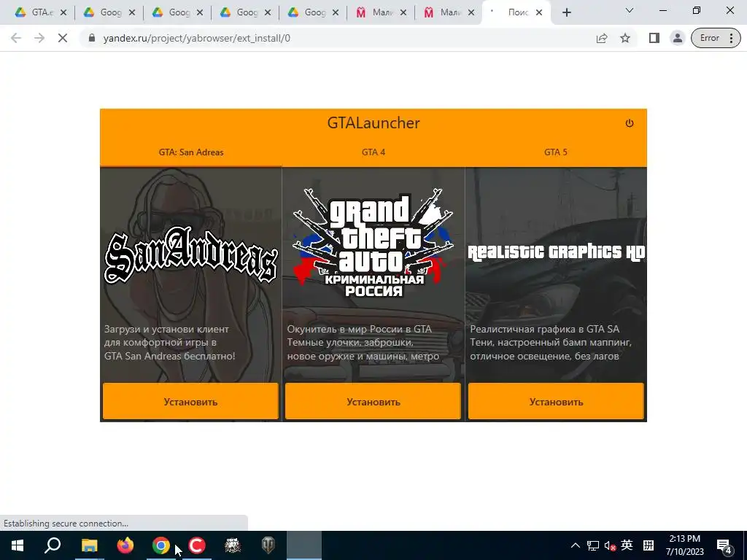
Task: Open the IME pad tray icon
Action: coord(649,545)
